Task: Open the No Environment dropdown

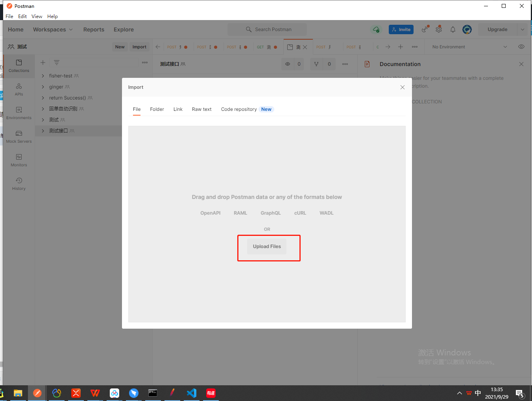Action: pyautogui.click(x=469, y=47)
